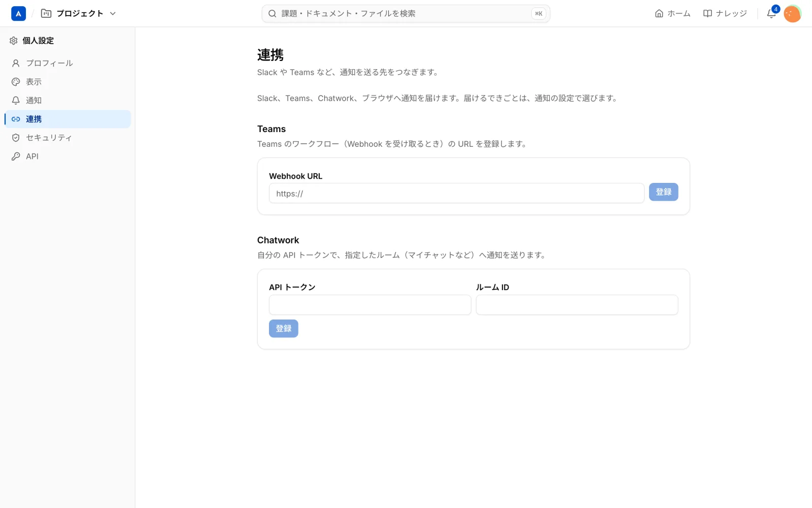The image size is (812, 508).
Task: Open the orange user avatar menu
Action: 792,14
